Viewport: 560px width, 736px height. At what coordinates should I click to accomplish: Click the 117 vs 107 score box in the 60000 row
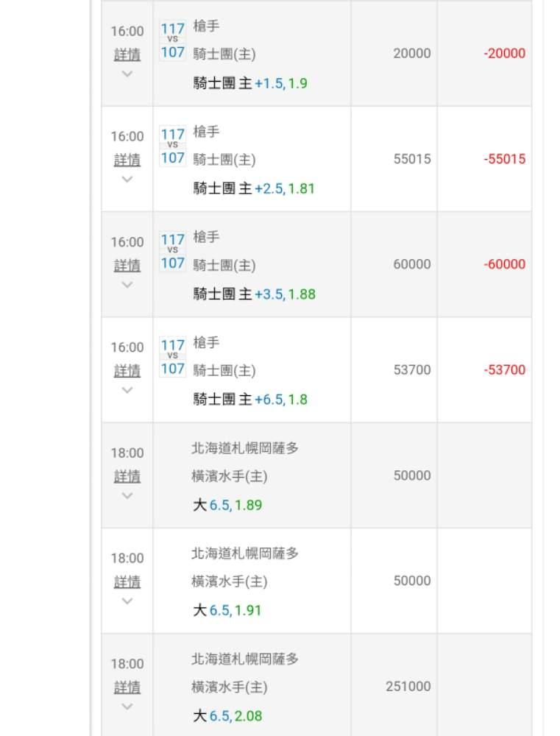[x=173, y=251]
